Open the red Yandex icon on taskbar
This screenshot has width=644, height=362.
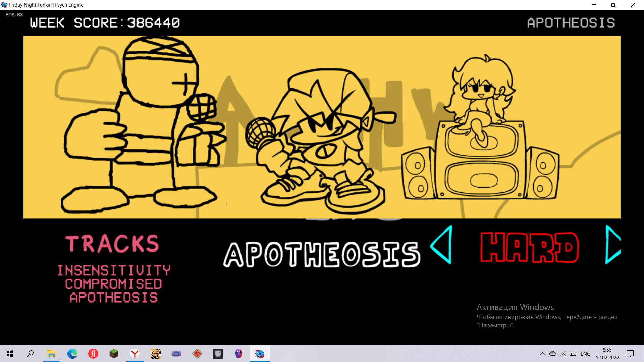93,354
